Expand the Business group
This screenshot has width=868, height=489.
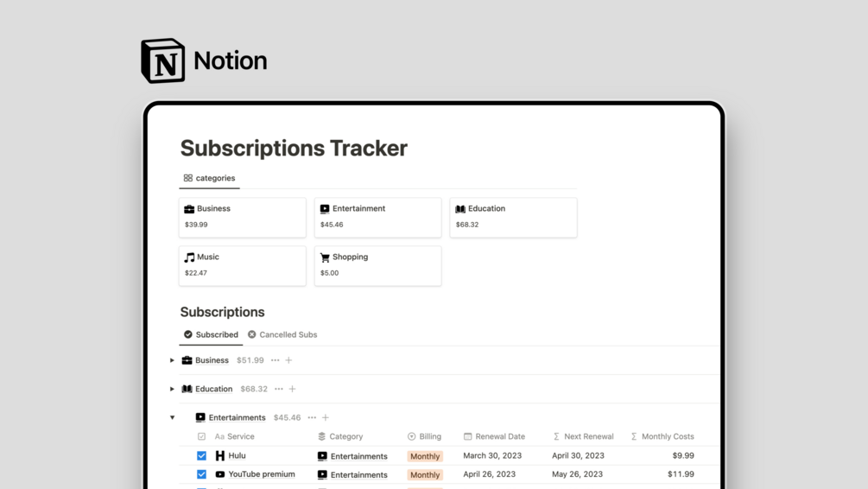click(x=172, y=360)
